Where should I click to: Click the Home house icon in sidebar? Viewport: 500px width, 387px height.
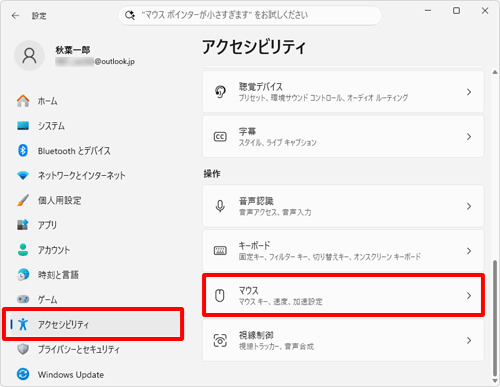(23, 101)
